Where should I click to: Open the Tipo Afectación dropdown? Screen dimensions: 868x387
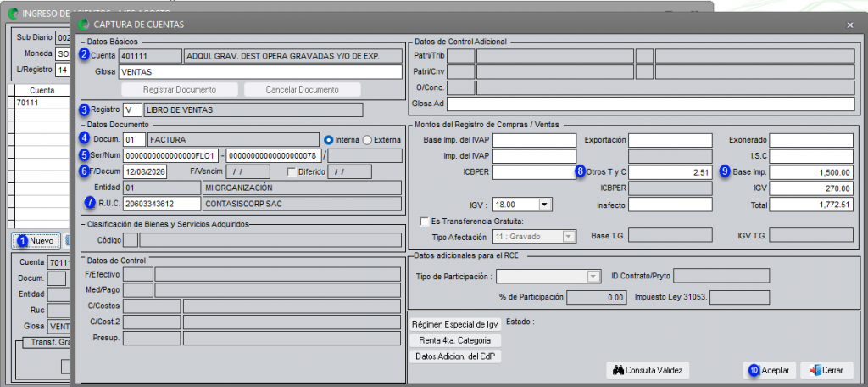click(568, 236)
